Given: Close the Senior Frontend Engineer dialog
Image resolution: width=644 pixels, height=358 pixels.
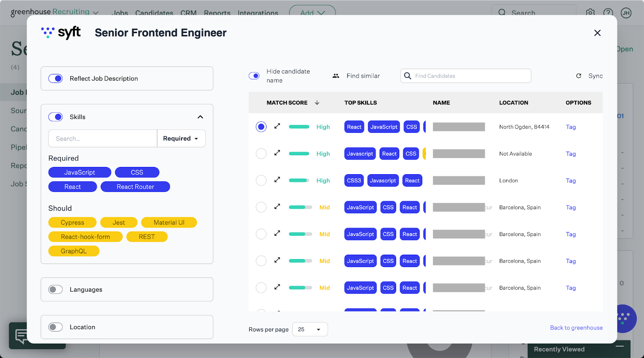Looking at the screenshot, I should (x=597, y=33).
